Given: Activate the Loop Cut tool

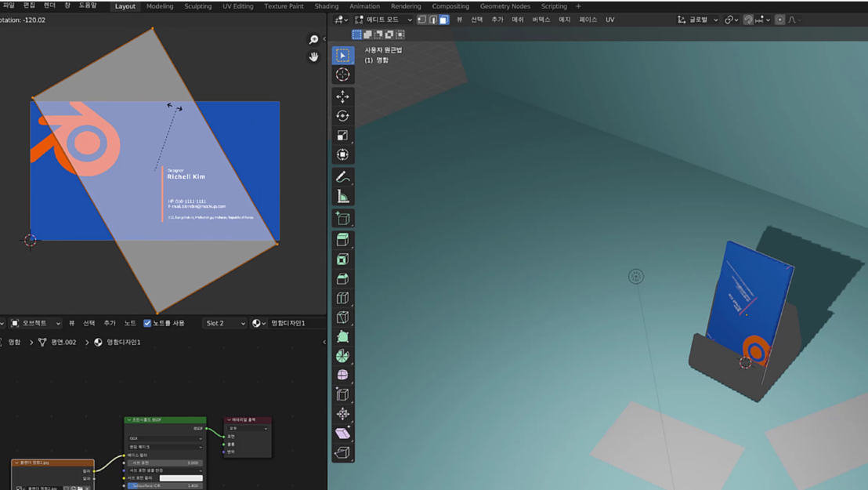Looking at the screenshot, I should click(342, 298).
